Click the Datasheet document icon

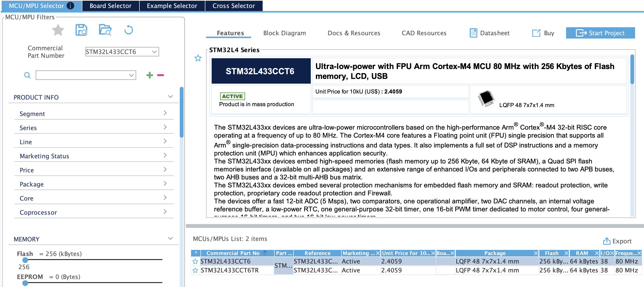point(473,33)
